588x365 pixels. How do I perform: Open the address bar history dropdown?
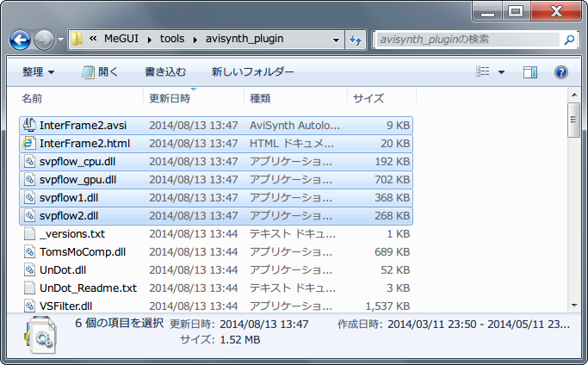click(336, 40)
